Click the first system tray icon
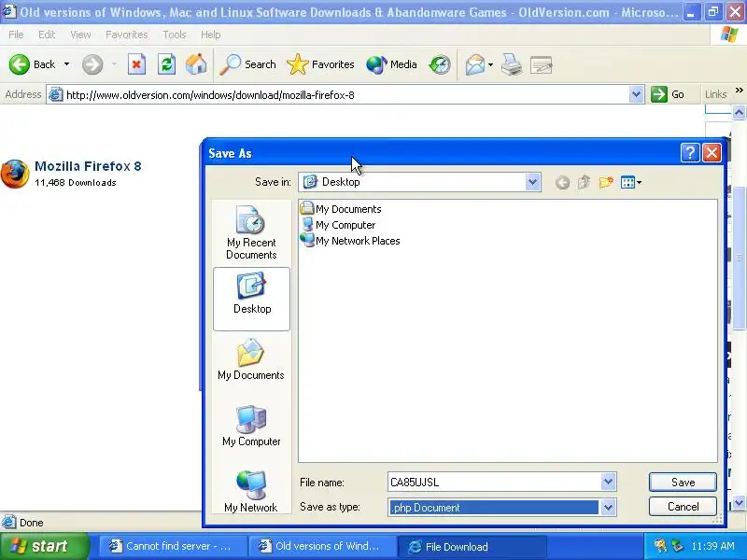The width and height of the screenshot is (747, 560). [660, 546]
